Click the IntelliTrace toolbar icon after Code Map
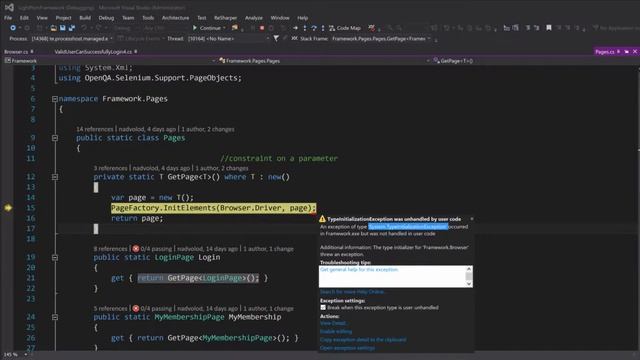Image resolution: width=640 pixels, height=360 pixels. (371, 28)
